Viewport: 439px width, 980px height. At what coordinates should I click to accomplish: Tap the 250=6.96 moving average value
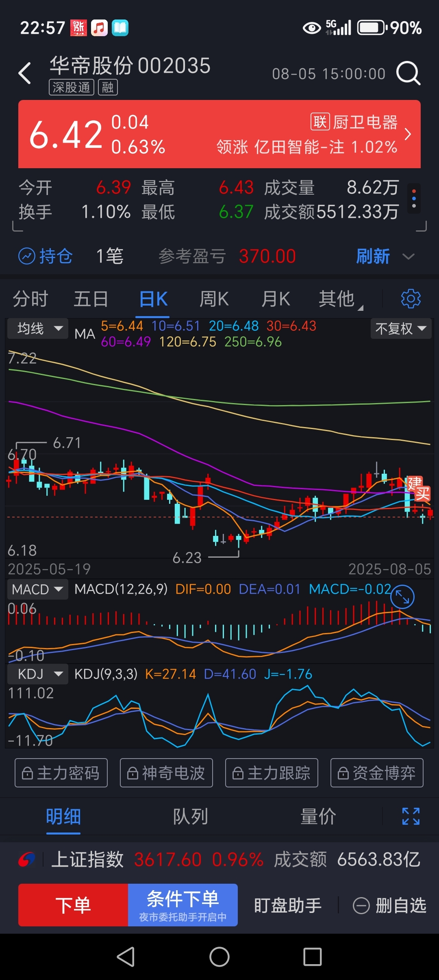pyautogui.click(x=253, y=342)
